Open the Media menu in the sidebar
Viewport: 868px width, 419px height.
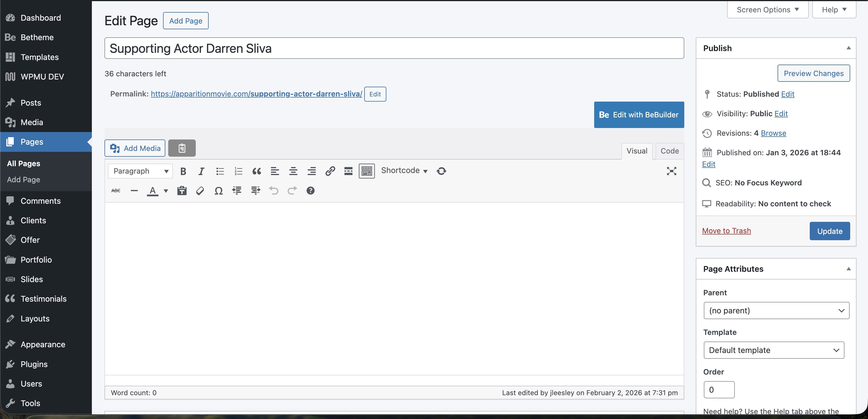tap(32, 122)
